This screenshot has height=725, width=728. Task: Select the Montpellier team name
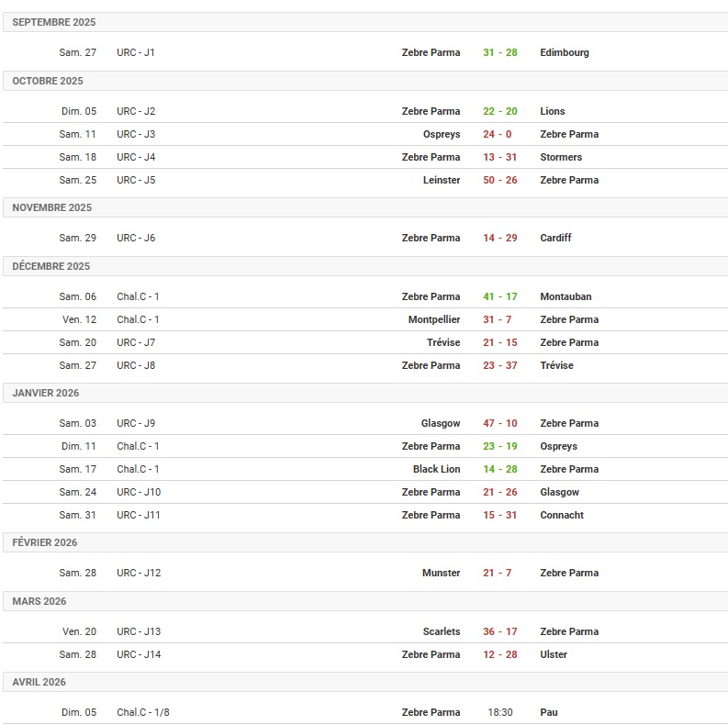coord(434,319)
